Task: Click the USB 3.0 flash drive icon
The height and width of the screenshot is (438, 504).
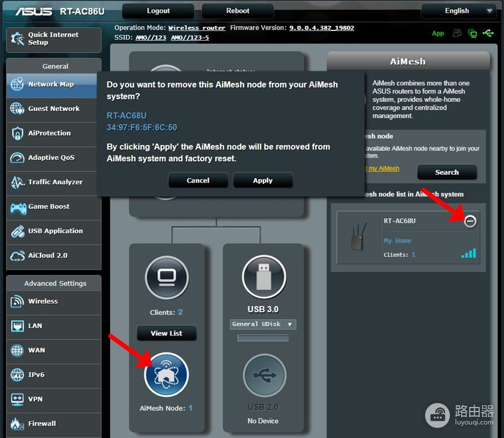Action: (x=264, y=277)
